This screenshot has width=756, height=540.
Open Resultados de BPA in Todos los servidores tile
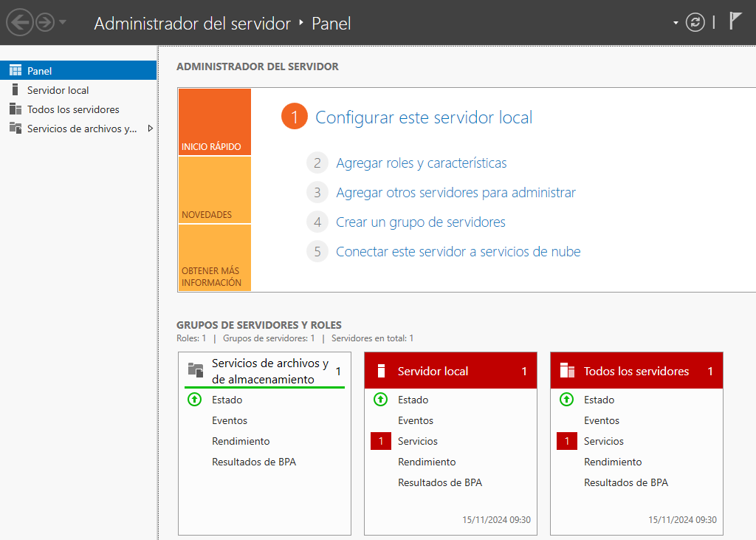point(626,482)
